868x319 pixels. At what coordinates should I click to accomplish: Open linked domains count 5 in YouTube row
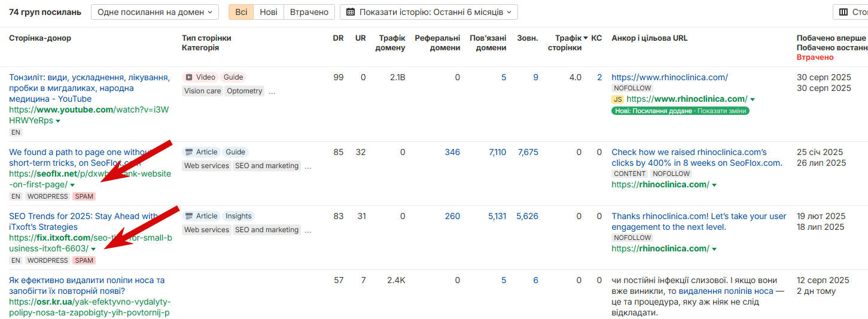(x=504, y=77)
